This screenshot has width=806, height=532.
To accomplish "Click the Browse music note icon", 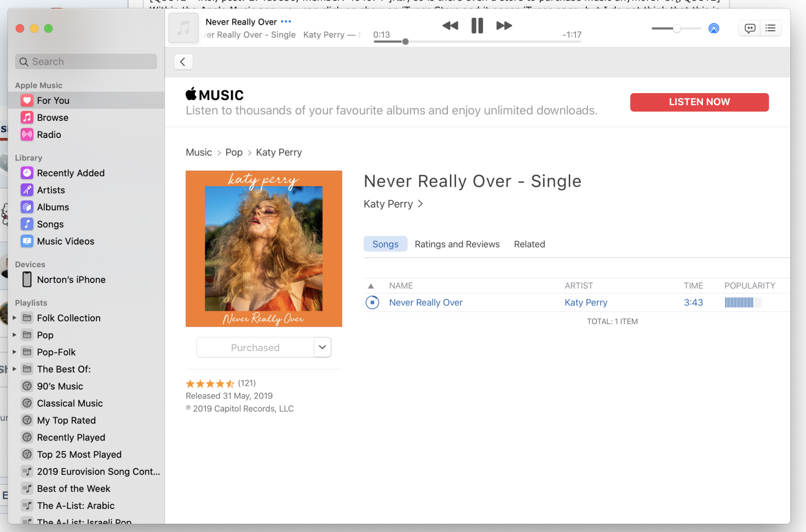I will (27, 118).
